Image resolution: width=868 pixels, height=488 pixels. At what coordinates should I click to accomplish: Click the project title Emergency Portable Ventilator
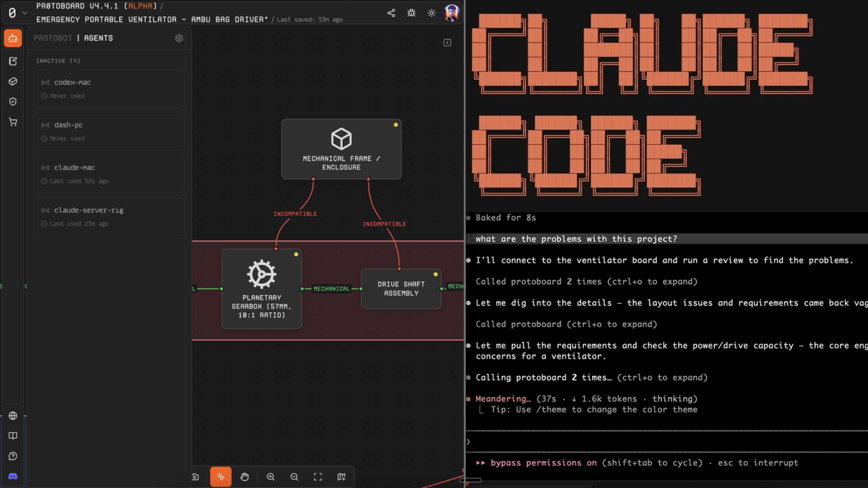[x=152, y=20]
